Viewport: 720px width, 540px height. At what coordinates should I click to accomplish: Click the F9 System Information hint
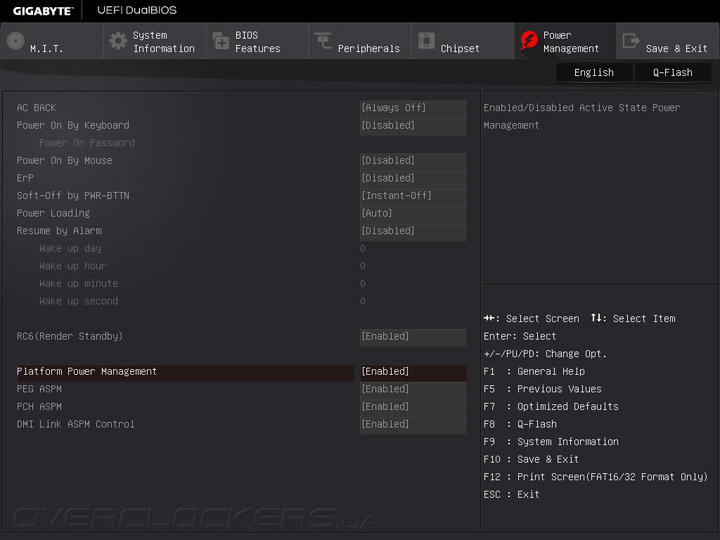pyautogui.click(x=551, y=442)
